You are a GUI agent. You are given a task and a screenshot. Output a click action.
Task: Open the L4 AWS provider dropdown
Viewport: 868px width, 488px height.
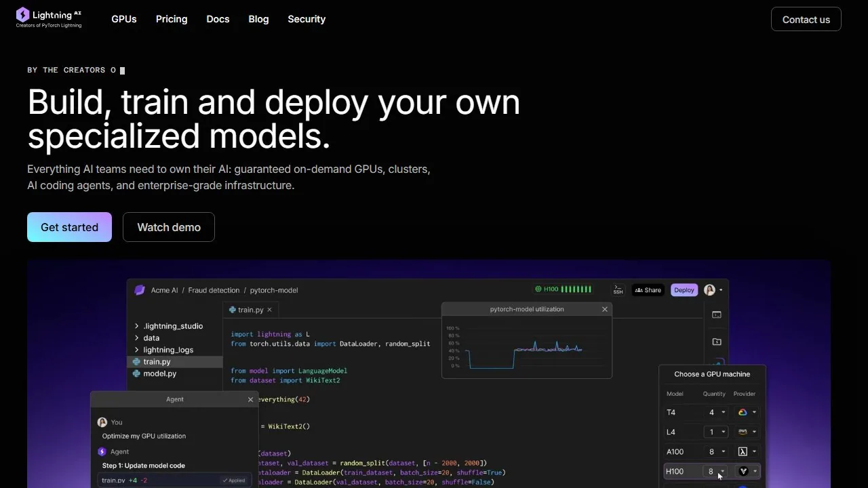[747, 432]
